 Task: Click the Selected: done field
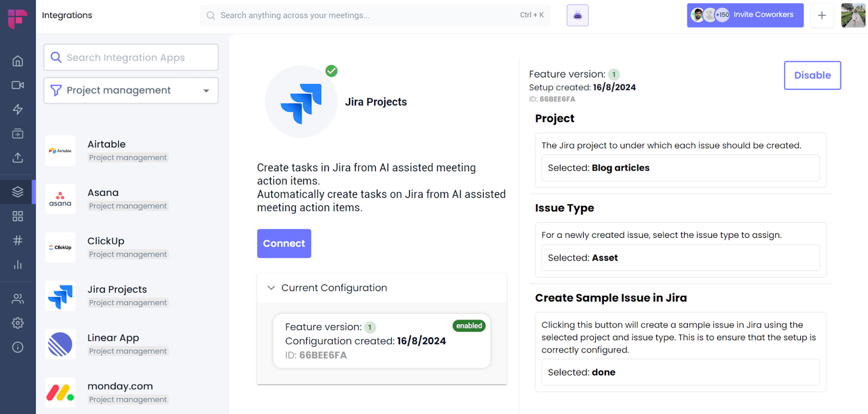pos(681,372)
